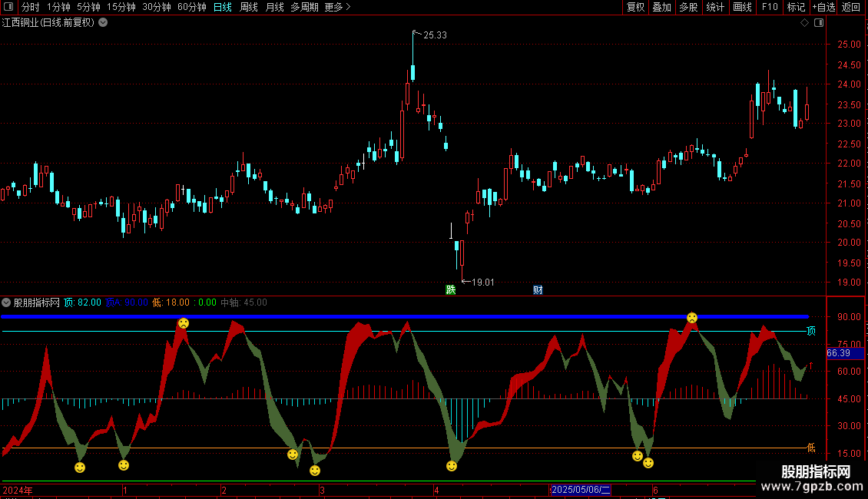
Task: Click the 2024年 label on time axis
Action: point(18,490)
